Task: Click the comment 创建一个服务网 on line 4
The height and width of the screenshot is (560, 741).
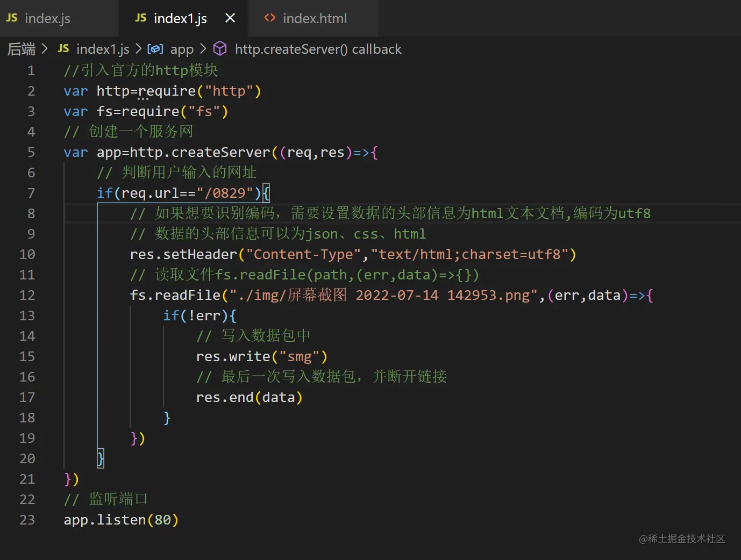Action: 129,132
